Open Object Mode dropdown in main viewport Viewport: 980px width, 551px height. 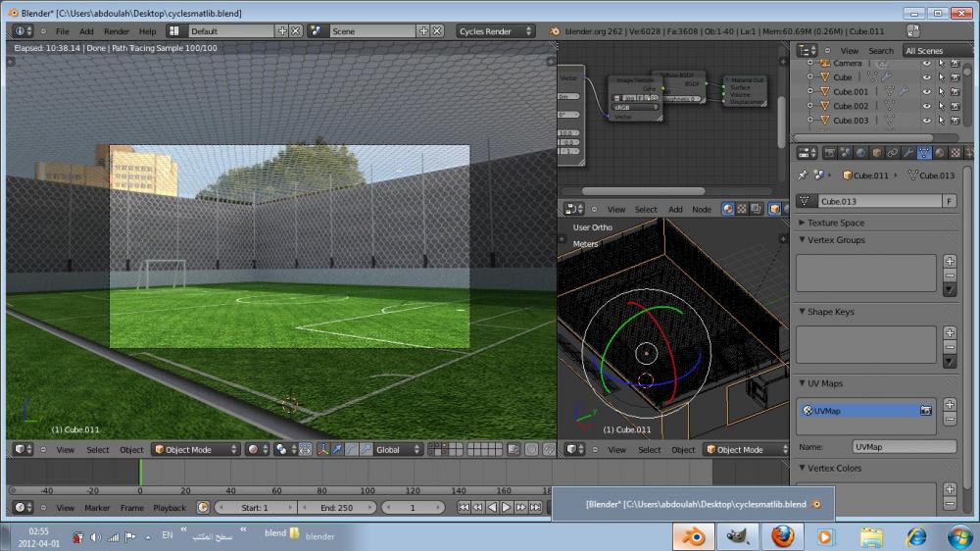click(196, 449)
